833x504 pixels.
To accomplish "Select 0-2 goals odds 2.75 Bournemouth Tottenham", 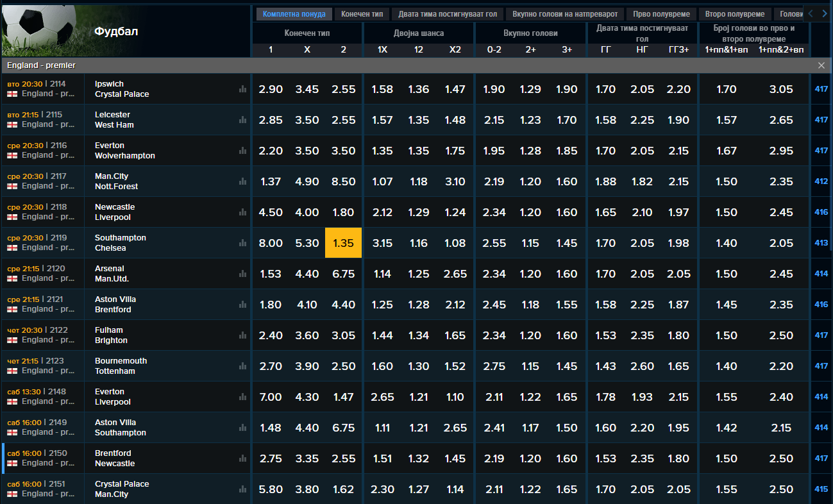I will 494,366.
